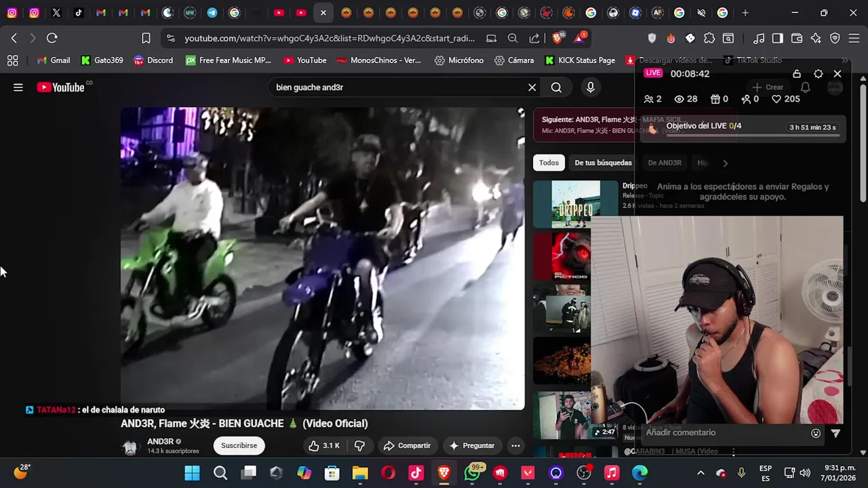Open the Brave Wallet icon
The image size is (868, 488).
coord(797,38)
